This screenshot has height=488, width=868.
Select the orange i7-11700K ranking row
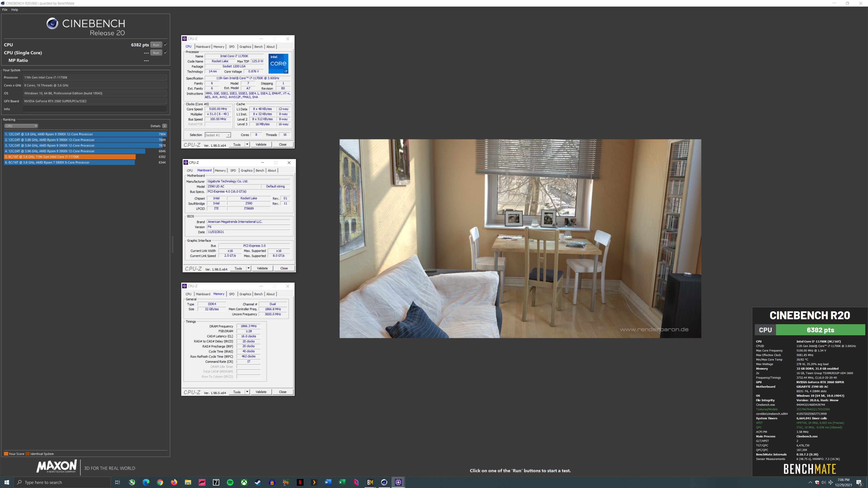85,157
